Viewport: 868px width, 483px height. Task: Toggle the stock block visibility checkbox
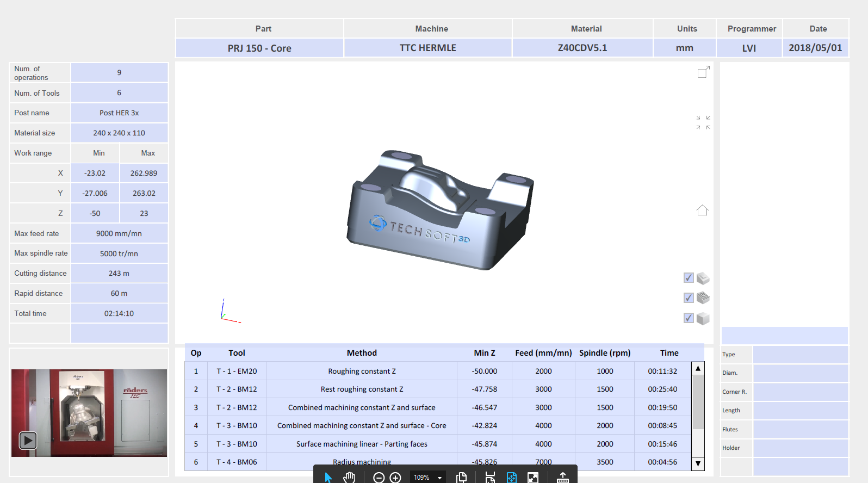tap(689, 318)
